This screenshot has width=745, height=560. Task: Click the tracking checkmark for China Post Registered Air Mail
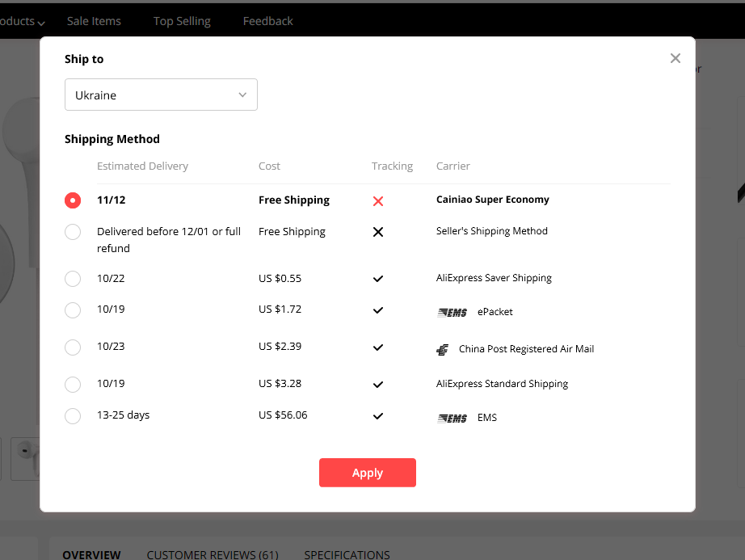coord(378,347)
